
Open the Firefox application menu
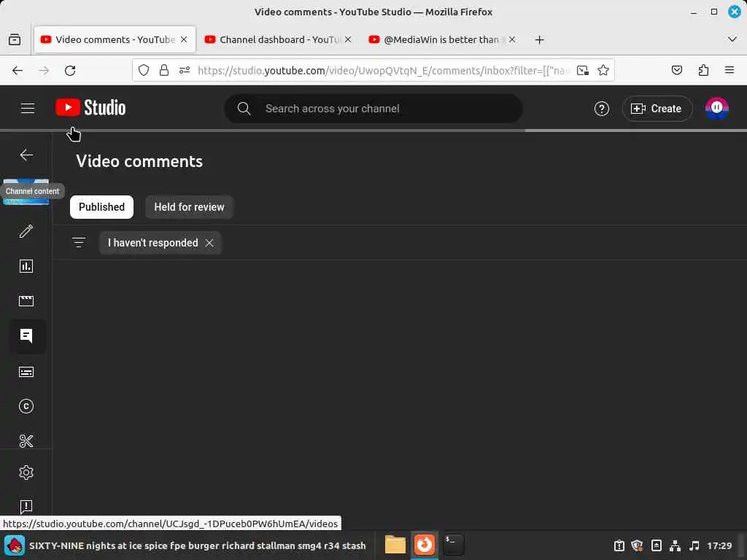tap(729, 71)
